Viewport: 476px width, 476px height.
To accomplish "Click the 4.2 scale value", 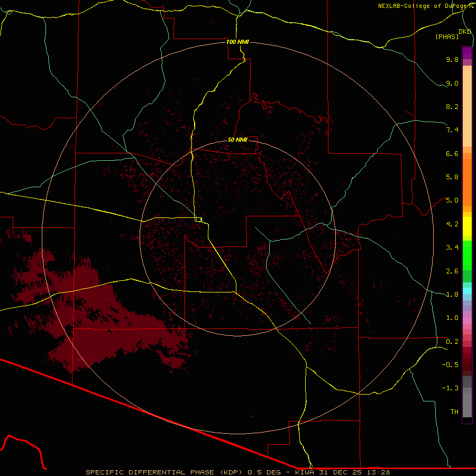I will coord(452,224).
